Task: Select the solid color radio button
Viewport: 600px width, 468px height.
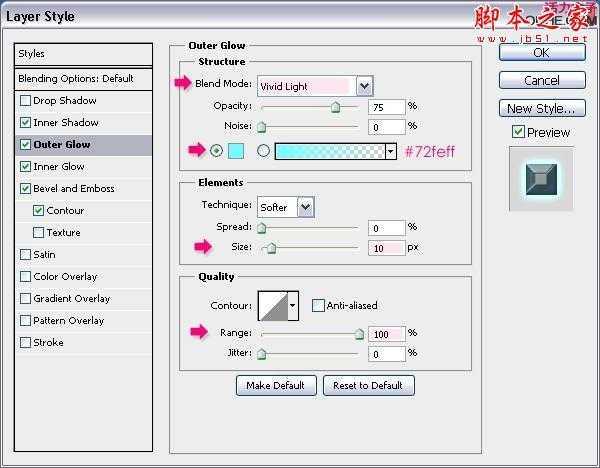Action: [x=217, y=151]
